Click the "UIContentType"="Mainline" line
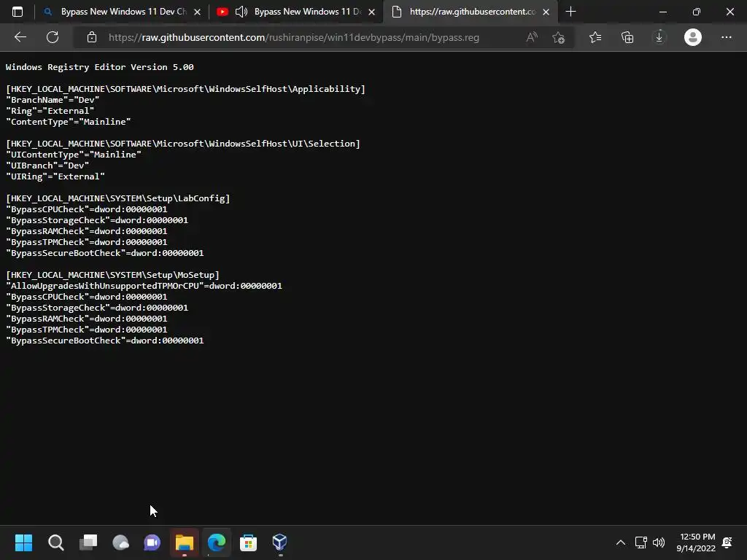The height and width of the screenshot is (560, 747). pos(74,155)
